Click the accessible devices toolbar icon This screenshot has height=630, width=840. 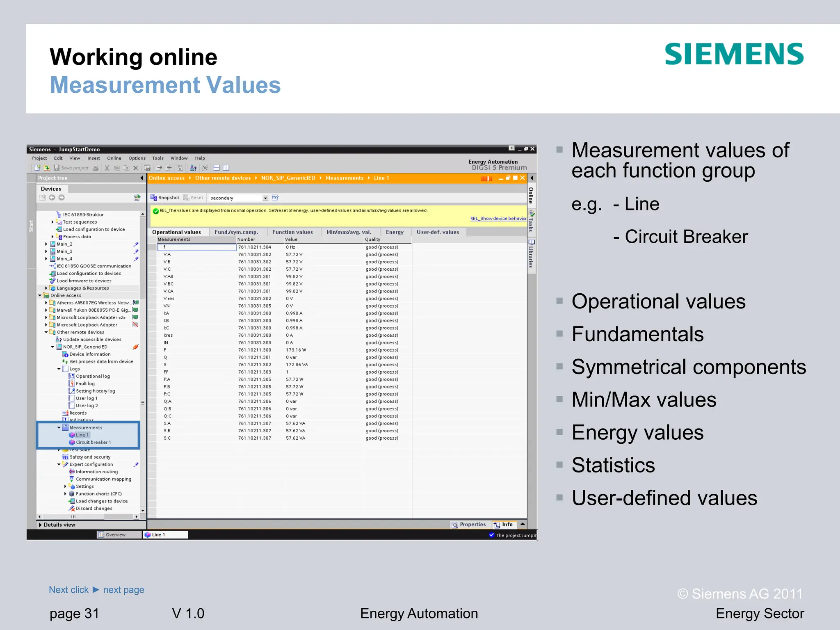click(193, 168)
